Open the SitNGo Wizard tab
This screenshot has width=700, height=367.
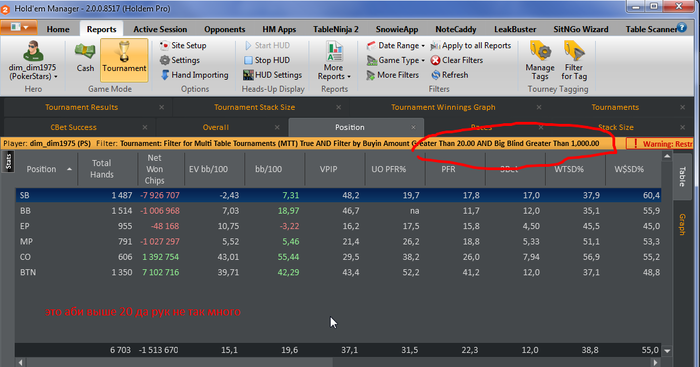click(581, 29)
